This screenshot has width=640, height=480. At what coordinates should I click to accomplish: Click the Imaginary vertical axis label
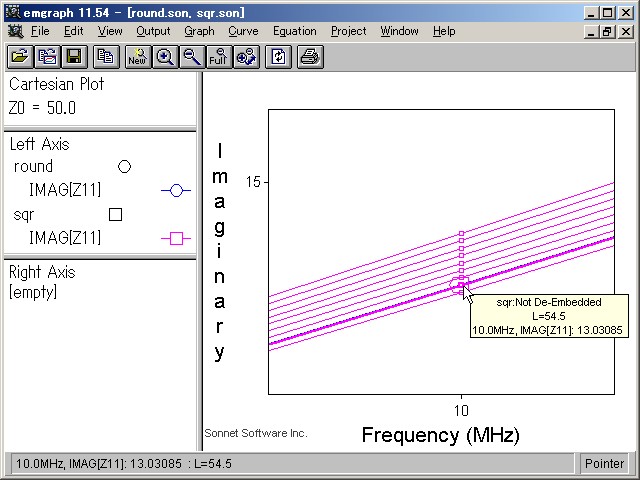(220, 252)
